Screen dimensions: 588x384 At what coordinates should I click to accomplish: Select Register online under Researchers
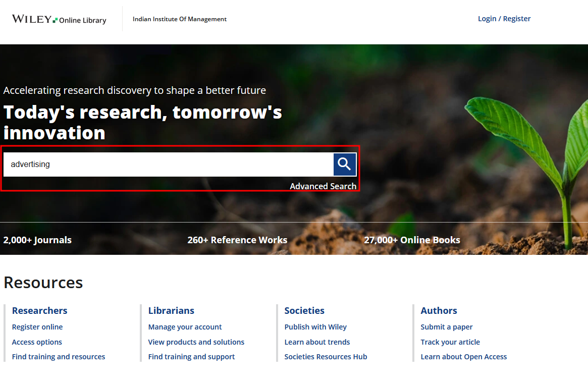(37, 327)
